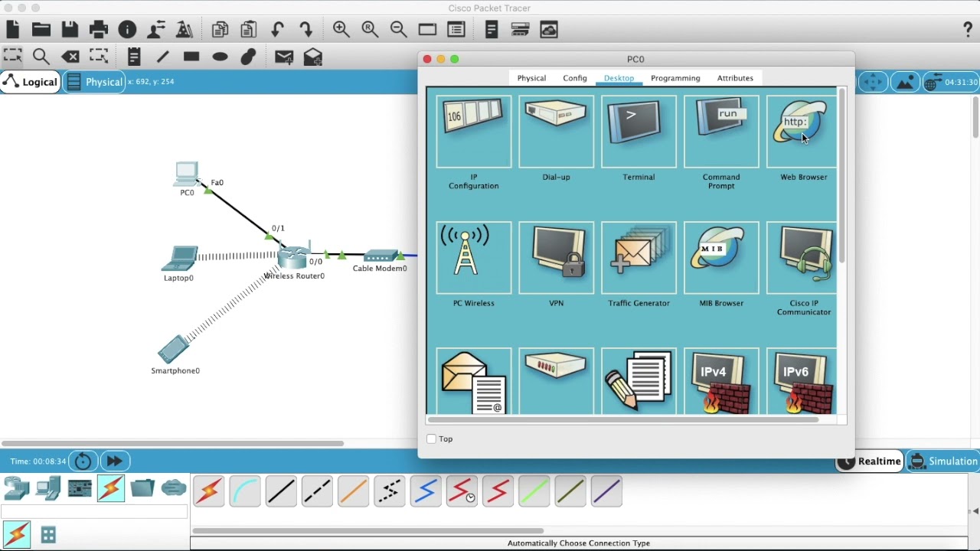Copy the selection with the toolbar icon
The width and height of the screenshot is (980, 551).
(x=220, y=30)
